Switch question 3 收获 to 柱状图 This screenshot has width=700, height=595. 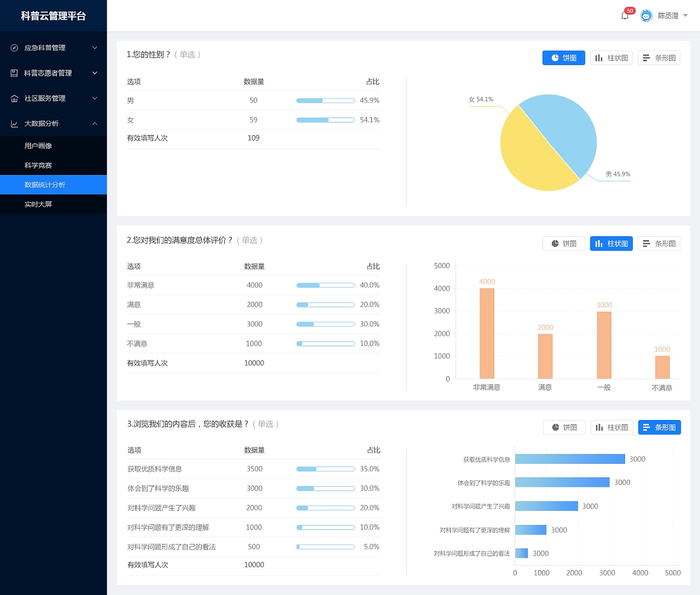(x=611, y=428)
